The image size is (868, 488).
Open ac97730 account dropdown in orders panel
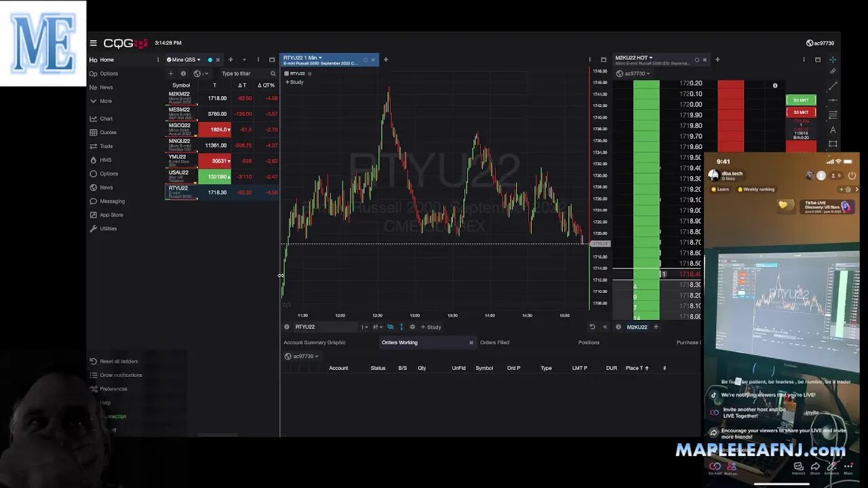coord(301,356)
